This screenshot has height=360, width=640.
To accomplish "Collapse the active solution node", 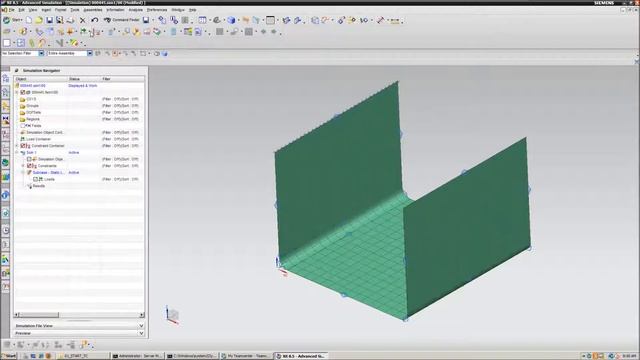I will tap(17, 152).
